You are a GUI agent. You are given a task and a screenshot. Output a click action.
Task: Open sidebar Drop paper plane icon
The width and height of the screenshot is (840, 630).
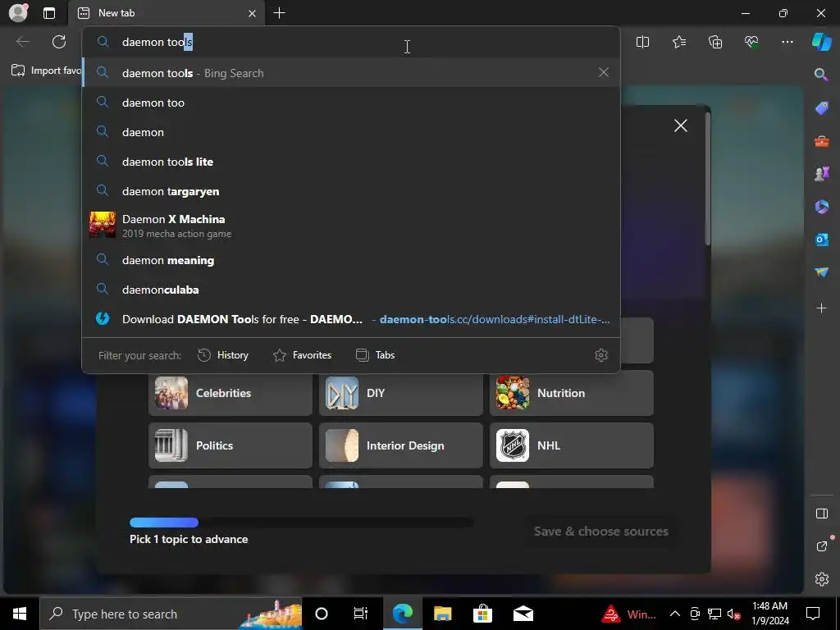[x=821, y=272]
